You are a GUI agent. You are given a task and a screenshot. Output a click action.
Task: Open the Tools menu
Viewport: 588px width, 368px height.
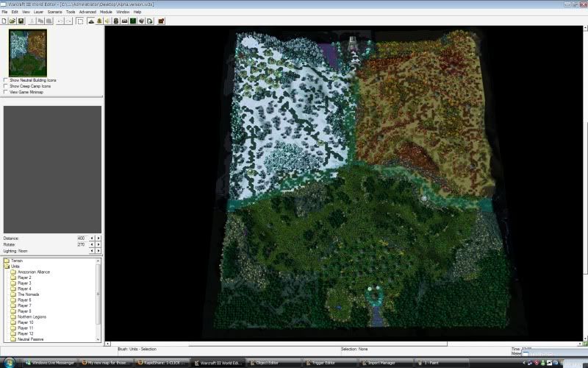point(71,12)
